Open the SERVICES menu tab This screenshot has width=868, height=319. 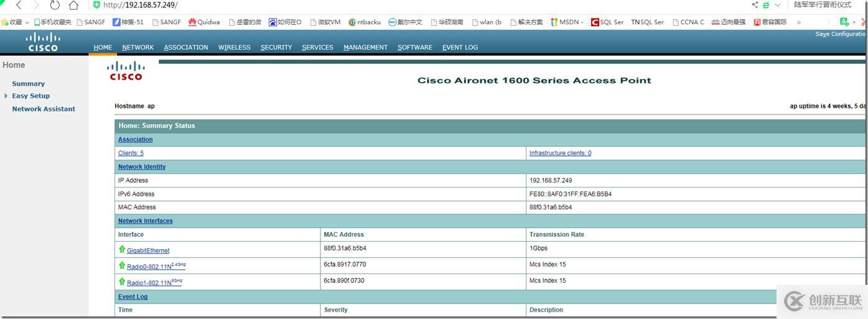point(318,47)
